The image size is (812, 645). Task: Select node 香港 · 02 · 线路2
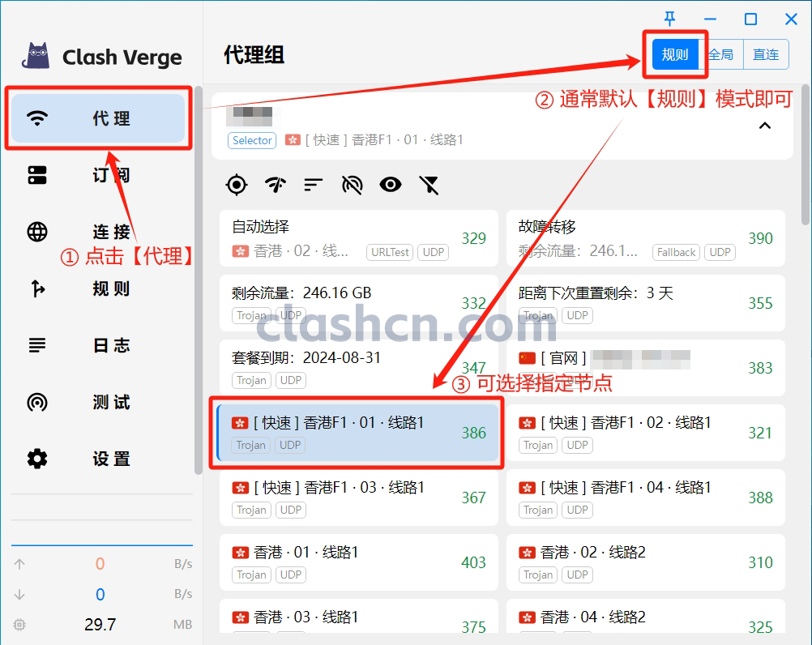click(646, 562)
